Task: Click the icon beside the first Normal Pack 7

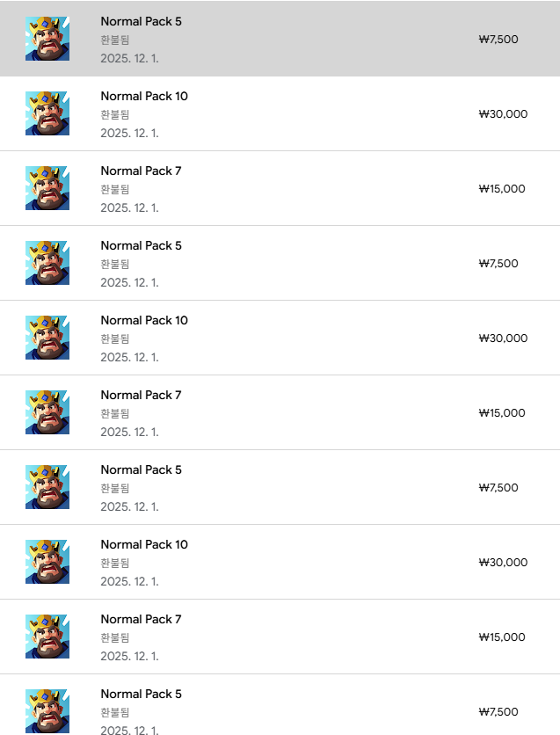Action: pyautogui.click(x=47, y=188)
